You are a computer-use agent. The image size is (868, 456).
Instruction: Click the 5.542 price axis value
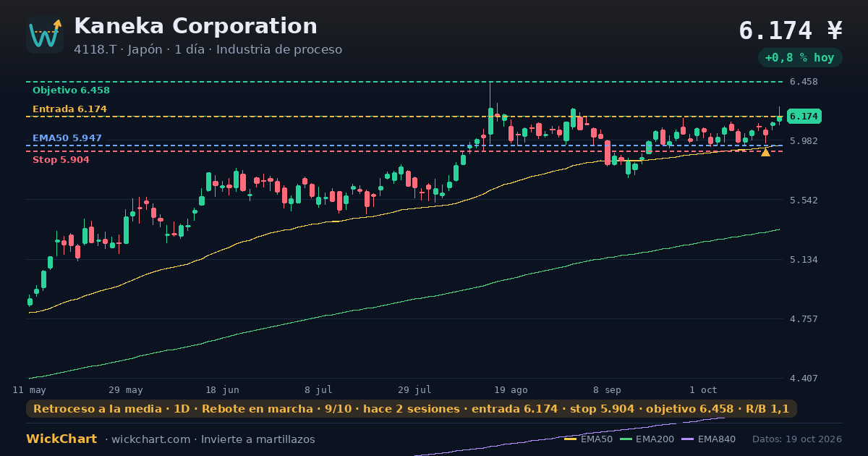pos(804,200)
